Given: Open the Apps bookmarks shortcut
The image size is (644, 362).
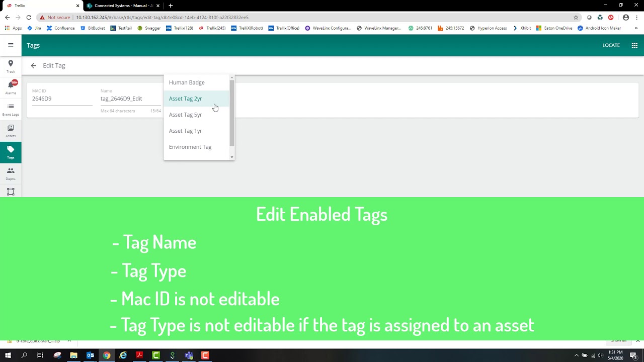Looking at the screenshot, I should 14,28.
